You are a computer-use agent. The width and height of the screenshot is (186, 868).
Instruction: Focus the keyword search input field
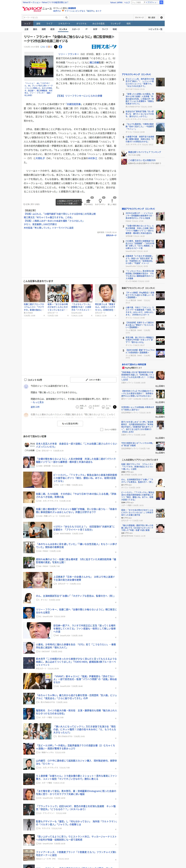coord(44,18)
